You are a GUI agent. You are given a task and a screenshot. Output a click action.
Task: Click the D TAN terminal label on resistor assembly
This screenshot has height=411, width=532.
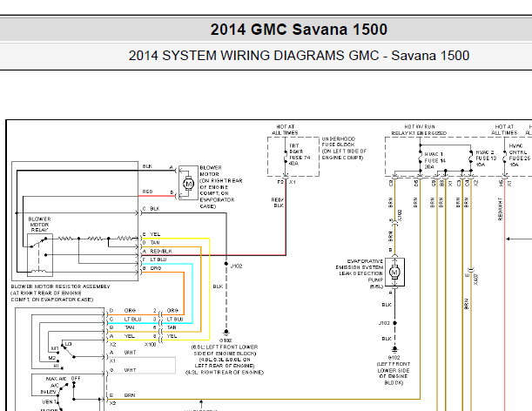coord(151,243)
